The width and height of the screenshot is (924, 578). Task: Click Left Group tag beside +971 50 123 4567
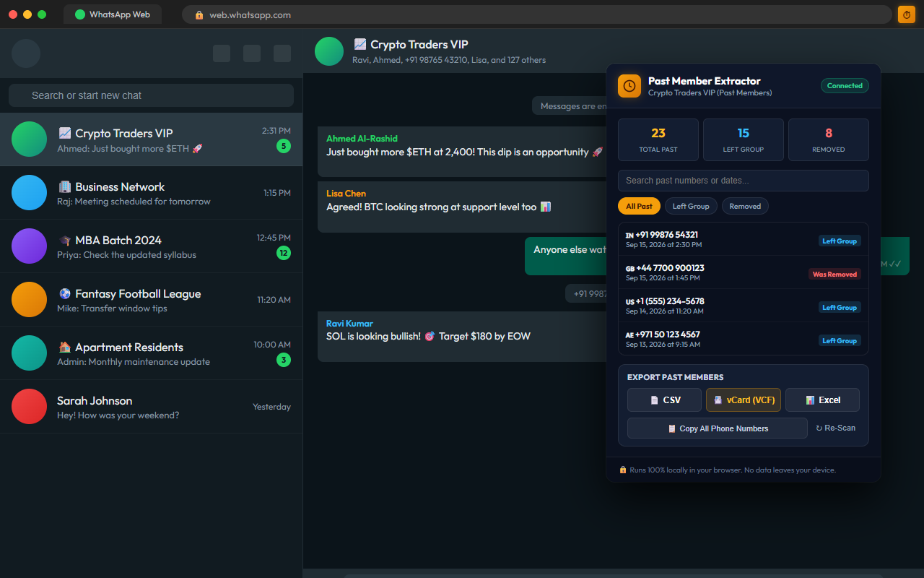840,341
